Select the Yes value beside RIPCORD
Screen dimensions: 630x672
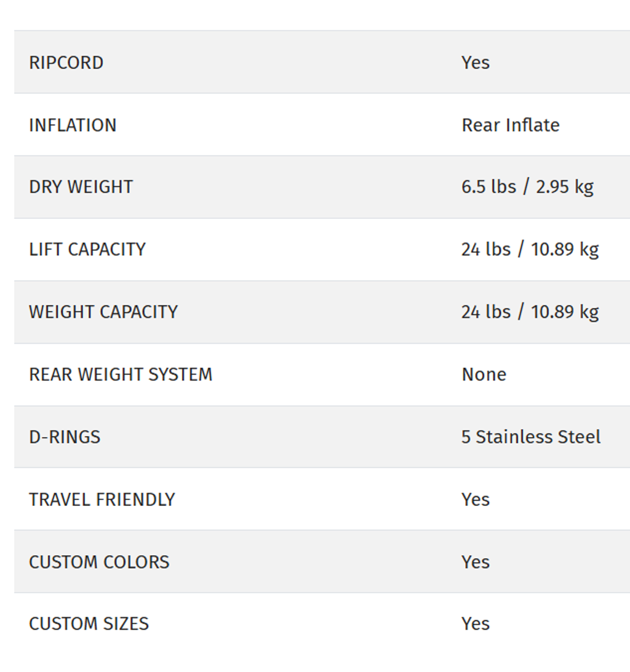click(476, 63)
